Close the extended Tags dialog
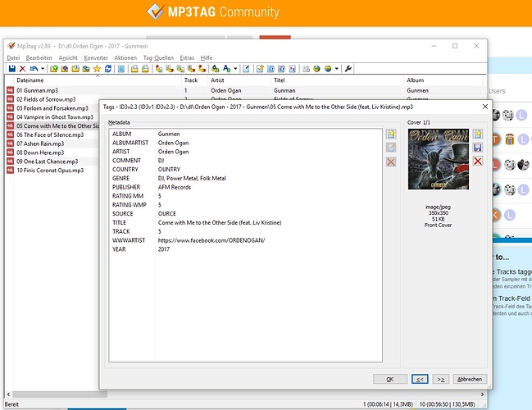This screenshot has width=532, height=410. pyautogui.click(x=485, y=107)
